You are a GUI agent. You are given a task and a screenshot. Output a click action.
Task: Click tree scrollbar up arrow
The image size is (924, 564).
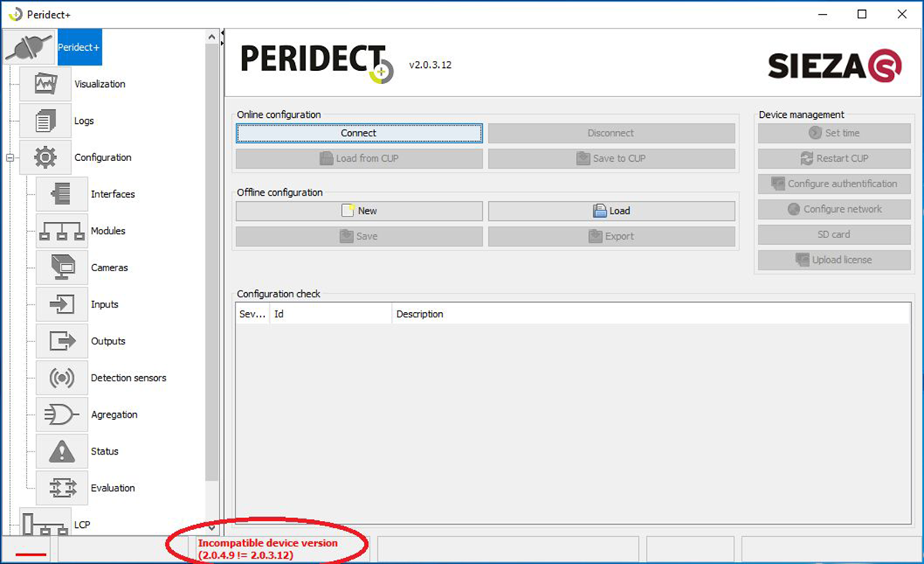click(213, 36)
